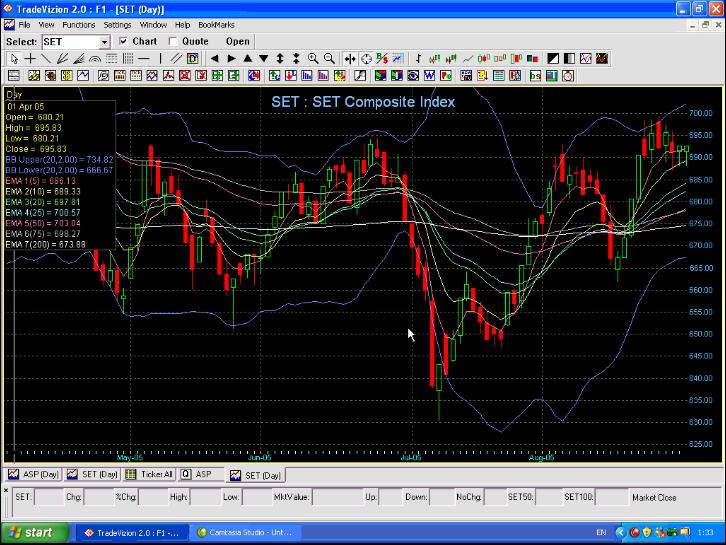Click the Open button

click(x=238, y=41)
